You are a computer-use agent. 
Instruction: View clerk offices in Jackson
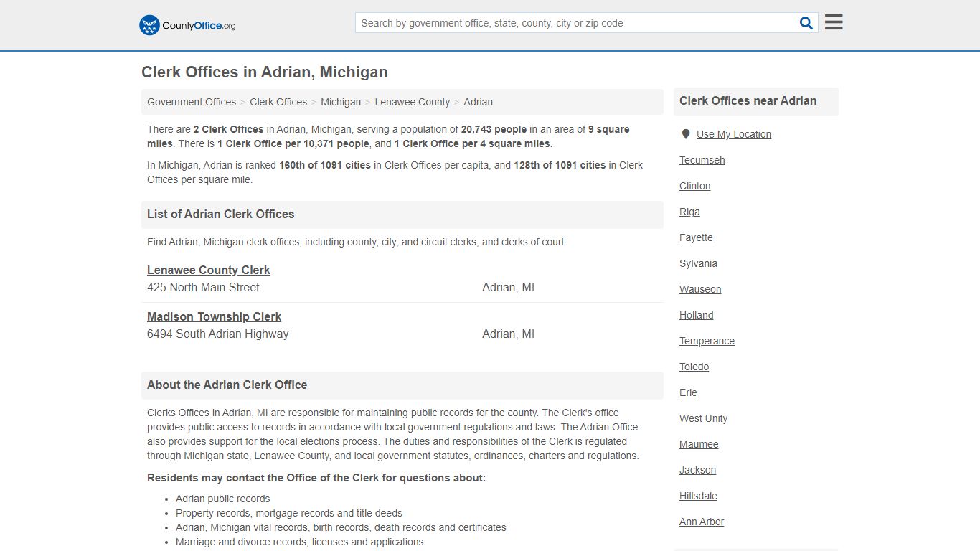tap(697, 470)
